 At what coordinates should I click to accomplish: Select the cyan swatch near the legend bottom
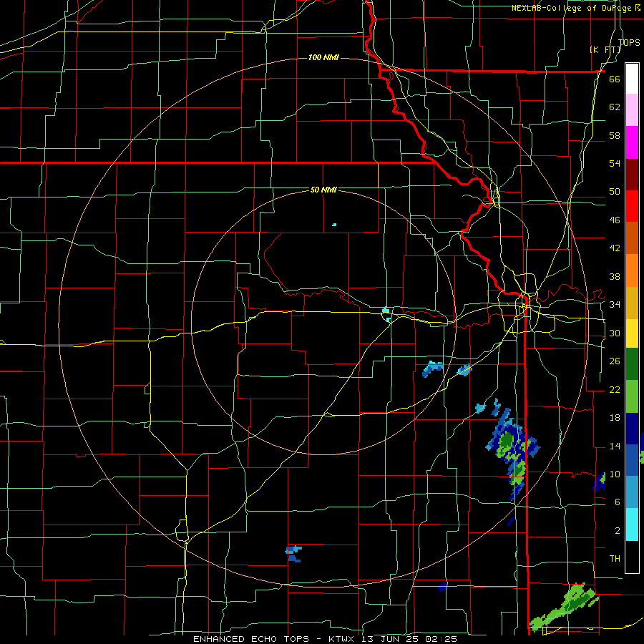[632, 525]
